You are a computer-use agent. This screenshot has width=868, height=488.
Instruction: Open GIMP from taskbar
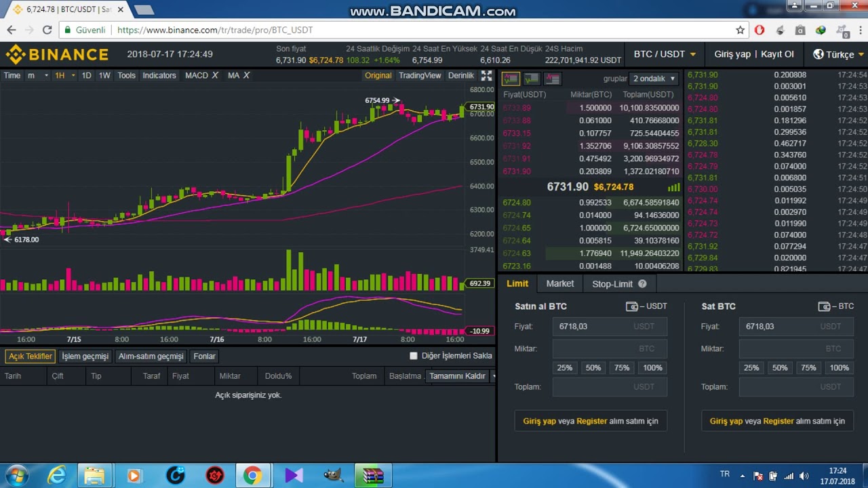click(x=333, y=475)
